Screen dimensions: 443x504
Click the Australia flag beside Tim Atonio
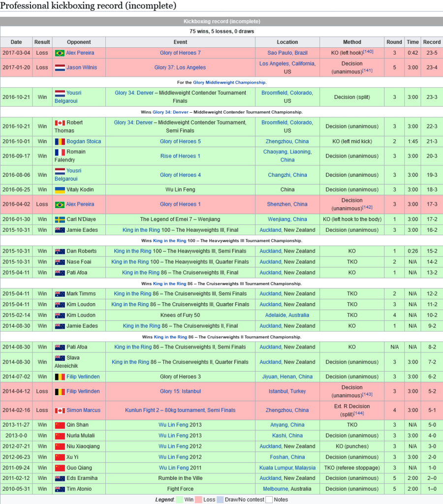[x=60, y=489]
